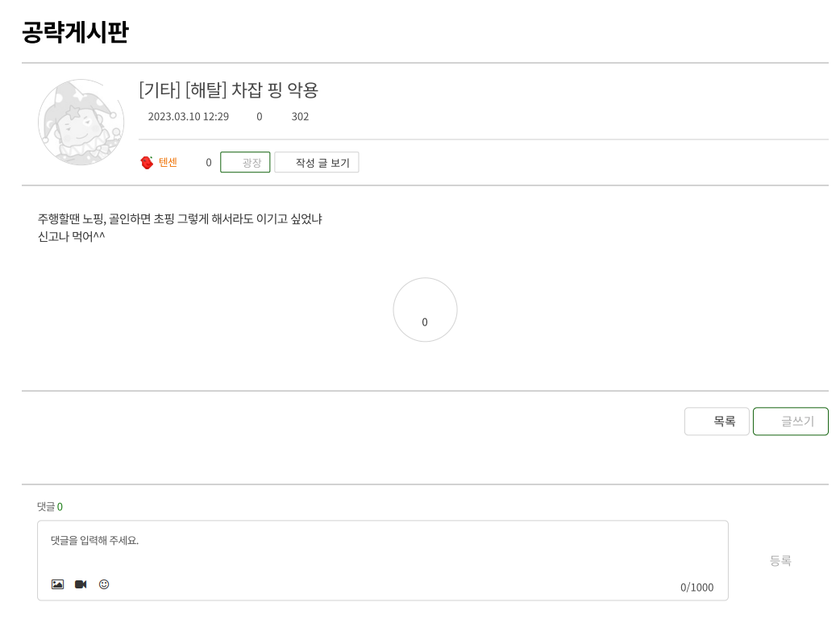Click the 작성 글 보기 button
This screenshot has width=840, height=644.
[317, 162]
